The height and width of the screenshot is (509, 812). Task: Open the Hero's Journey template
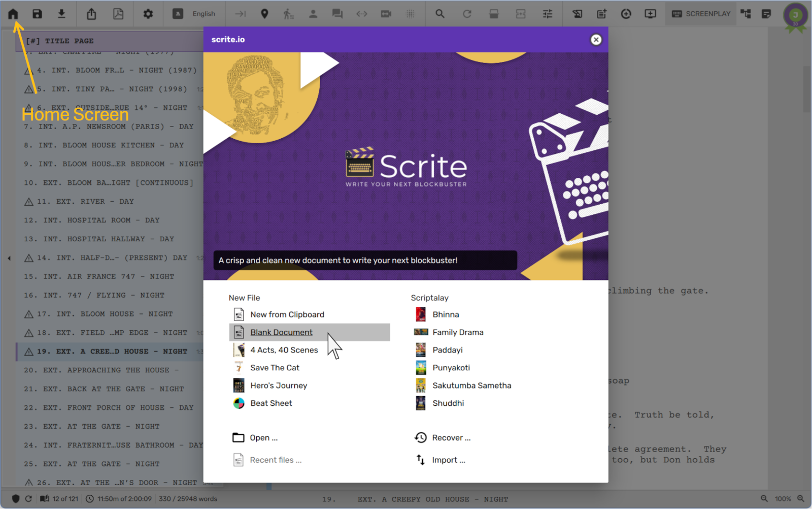tap(279, 386)
